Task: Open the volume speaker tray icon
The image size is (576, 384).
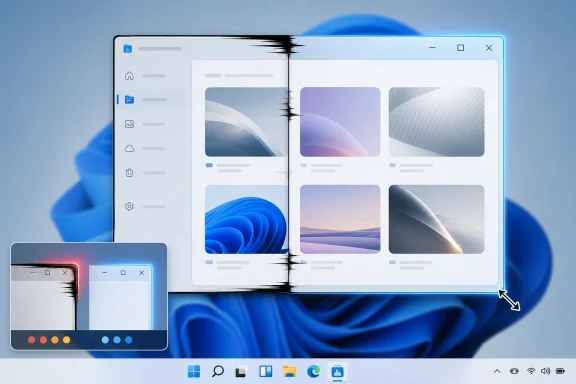Action: coord(546,371)
